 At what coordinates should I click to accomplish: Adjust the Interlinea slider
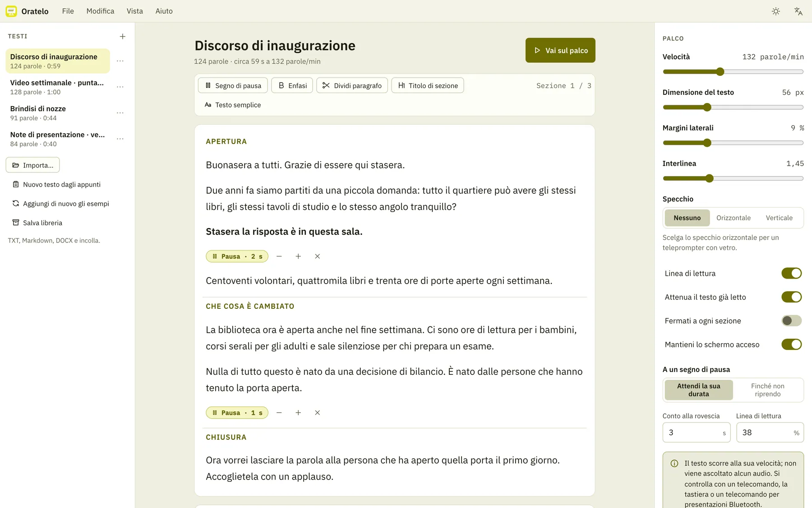(x=733, y=178)
